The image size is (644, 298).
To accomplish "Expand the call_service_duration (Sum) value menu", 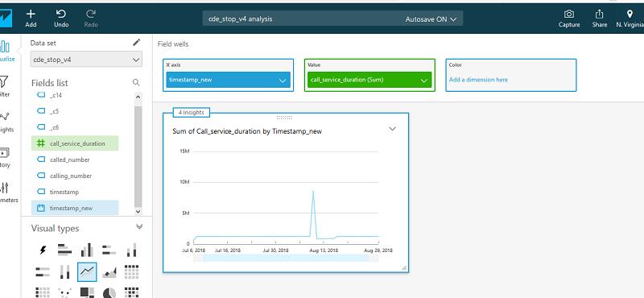I will pos(424,81).
